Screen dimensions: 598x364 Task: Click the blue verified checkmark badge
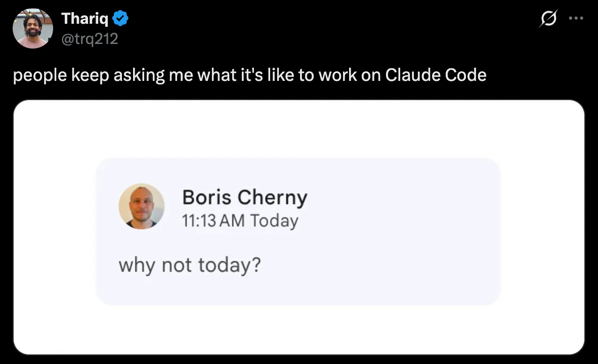pyautogui.click(x=120, y=19)
